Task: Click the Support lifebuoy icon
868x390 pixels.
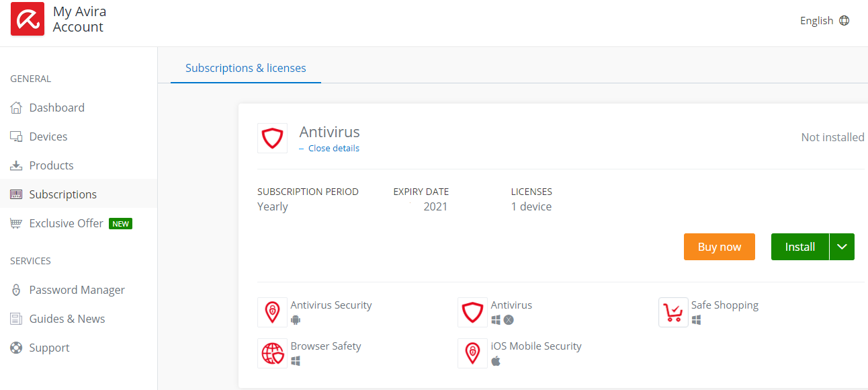Action: 16,348
